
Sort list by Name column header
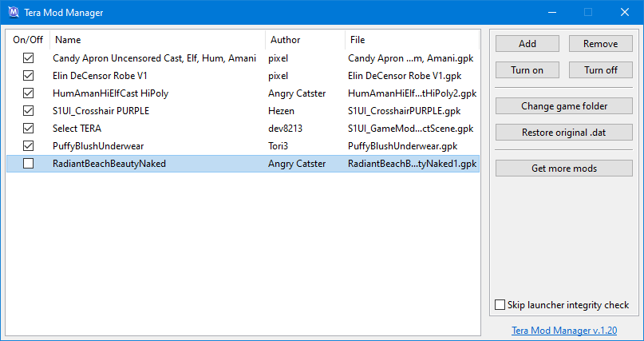pos(157,40)
